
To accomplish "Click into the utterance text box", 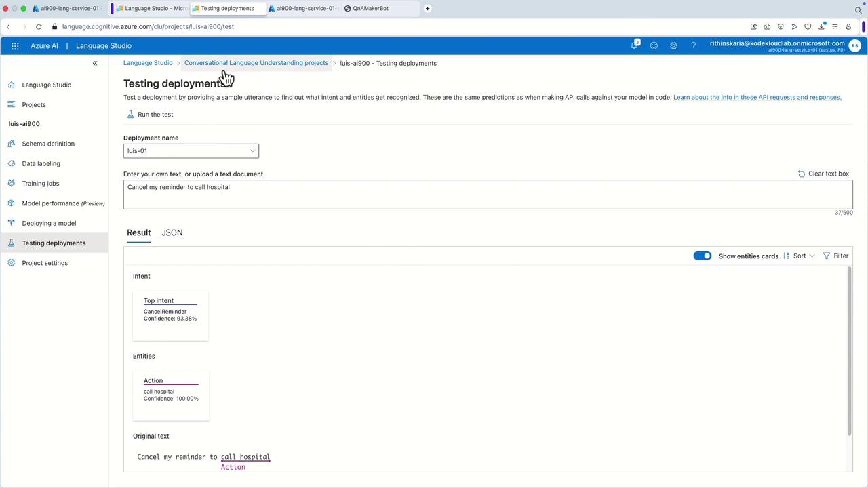I will click(488, 195).
